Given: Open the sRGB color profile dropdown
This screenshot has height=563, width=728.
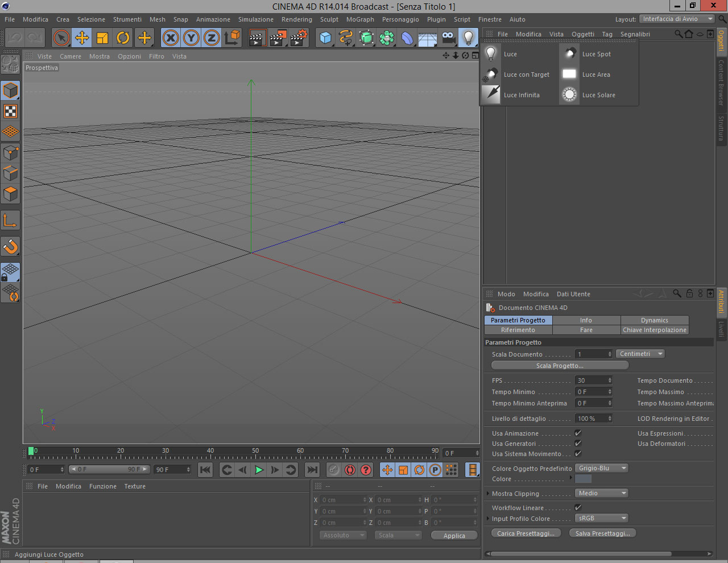Looking at the screenshot, I should coord(602,518).
